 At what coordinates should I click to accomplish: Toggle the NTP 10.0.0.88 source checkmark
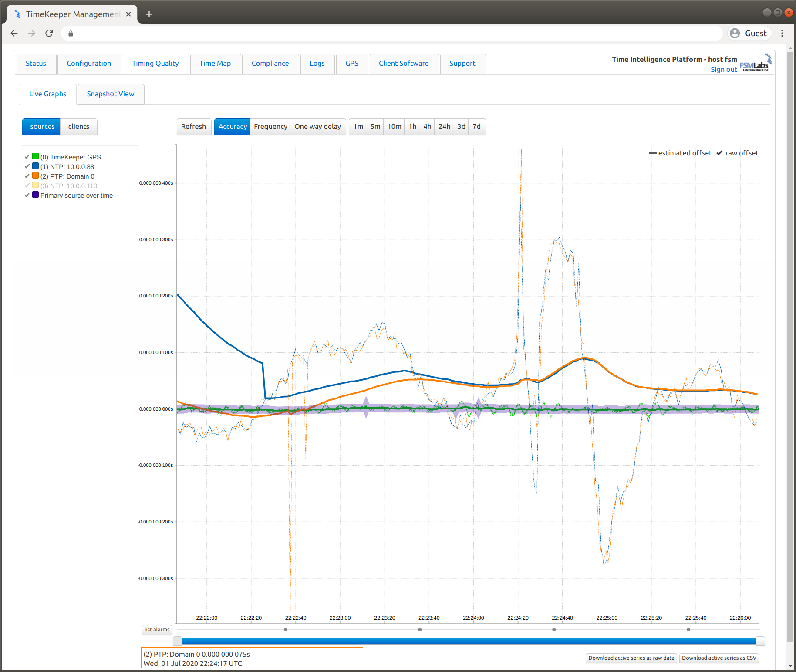pyautogui.click(x=27, y=166)
